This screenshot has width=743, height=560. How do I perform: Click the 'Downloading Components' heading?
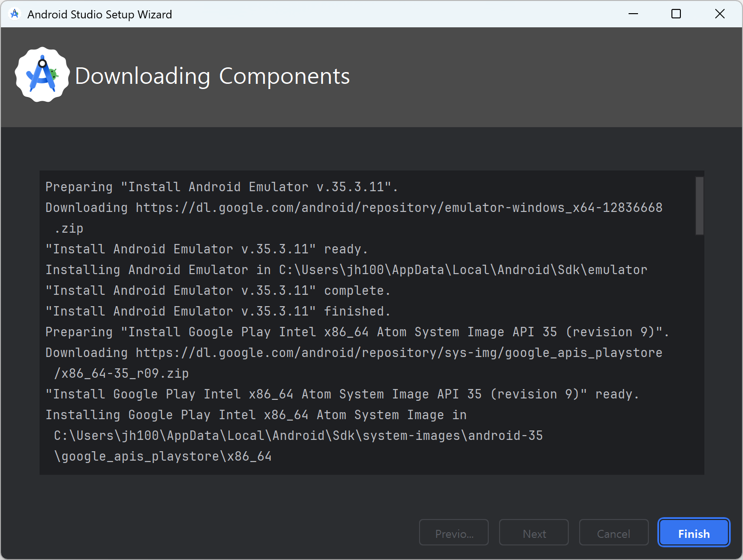pos(212,76)
